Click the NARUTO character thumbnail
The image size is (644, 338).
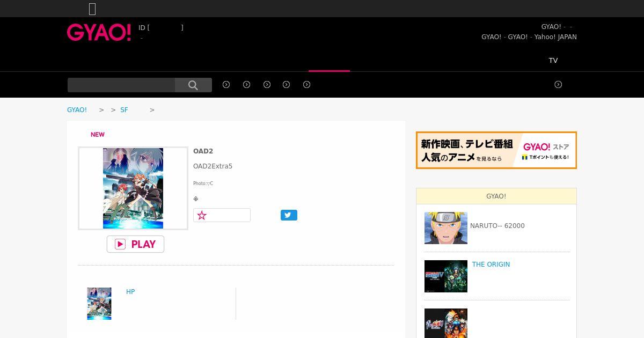click(x=446, y=228)
